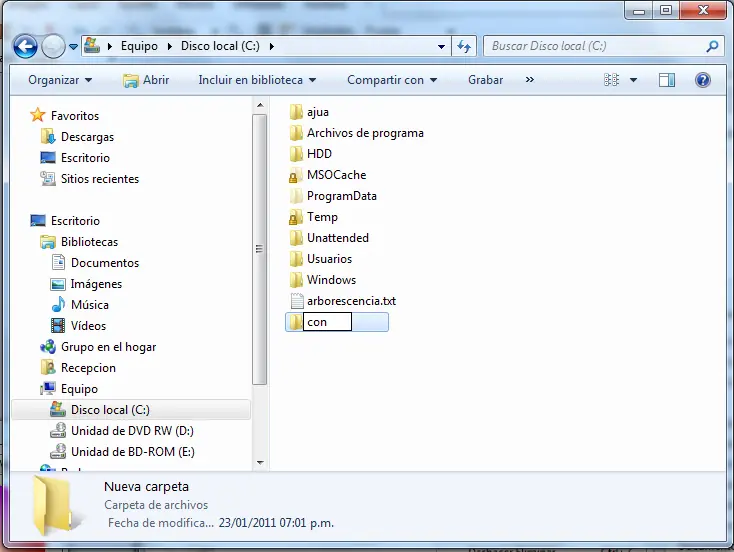Click the navigation pane scrollbar thumb
Image resolution: width=734 pixels, height=552 pixels.
coord(259,249)
